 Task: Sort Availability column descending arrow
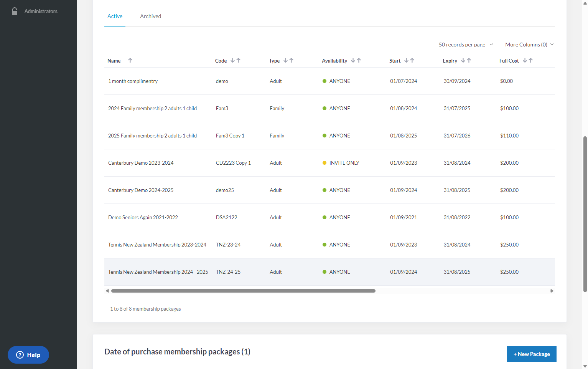pos(353,60)
